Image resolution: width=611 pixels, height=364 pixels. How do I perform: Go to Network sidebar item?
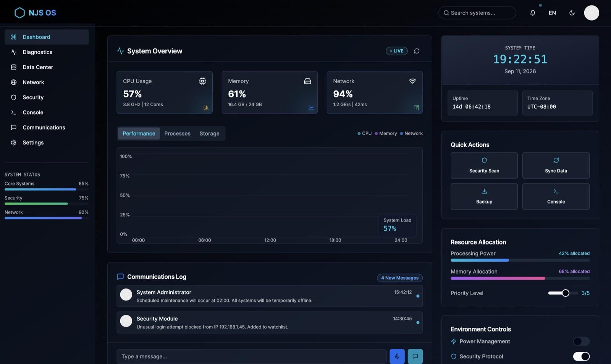tap(47, 82)
